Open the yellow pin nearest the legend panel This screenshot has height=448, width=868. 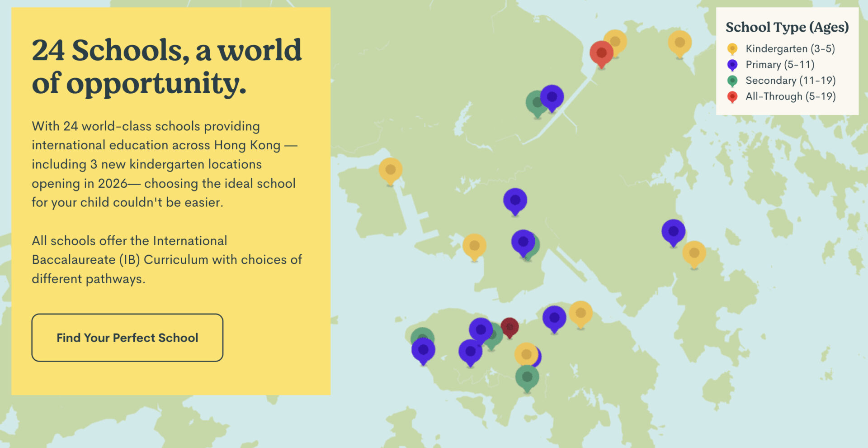coord(679,43)
